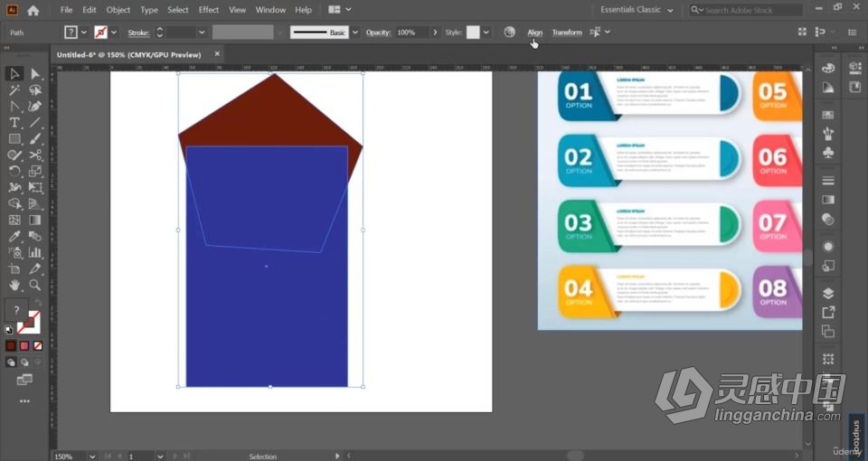
Task: Reset to Default Fill and Stroke
Action: pos(9,330)
